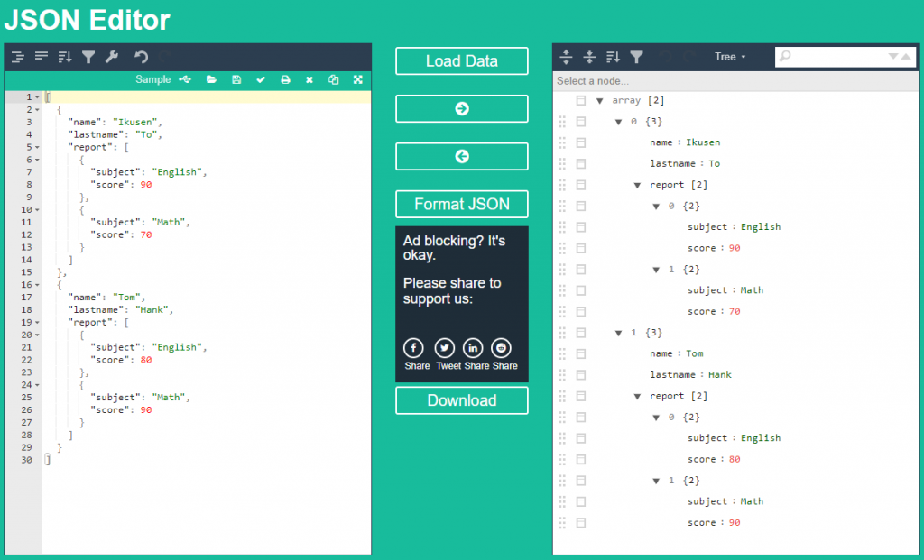This screenshot has height=560, width=924.
Task: Fold code at line 1 arrow
Action: (x=38, y=97)
